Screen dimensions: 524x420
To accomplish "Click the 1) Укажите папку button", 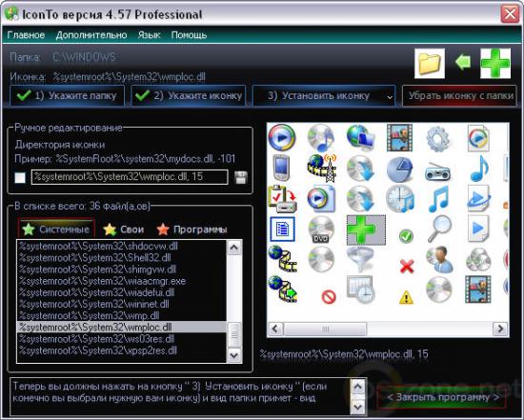I will (68, 95).
